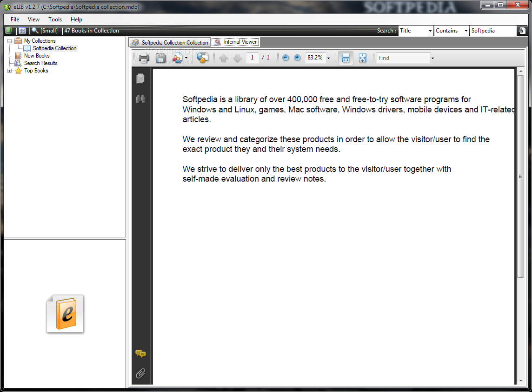Open Attachments paperclip panel icon

140,373
